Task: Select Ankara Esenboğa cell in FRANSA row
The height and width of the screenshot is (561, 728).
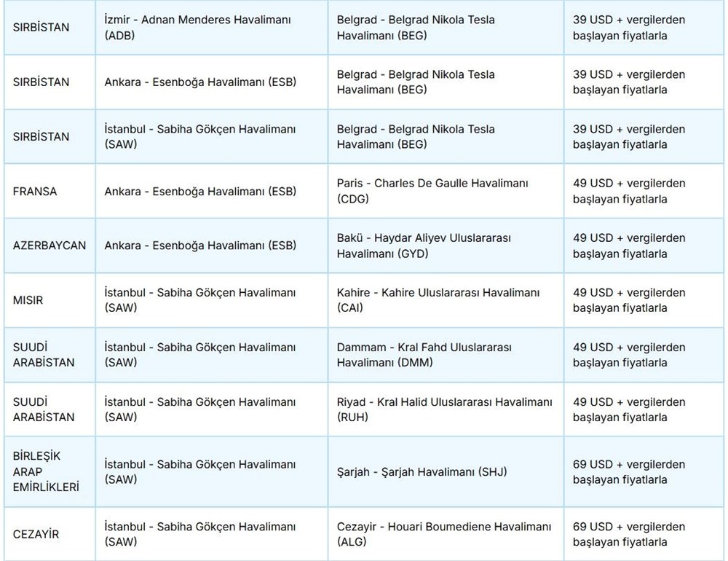Action: click(212, 191)
